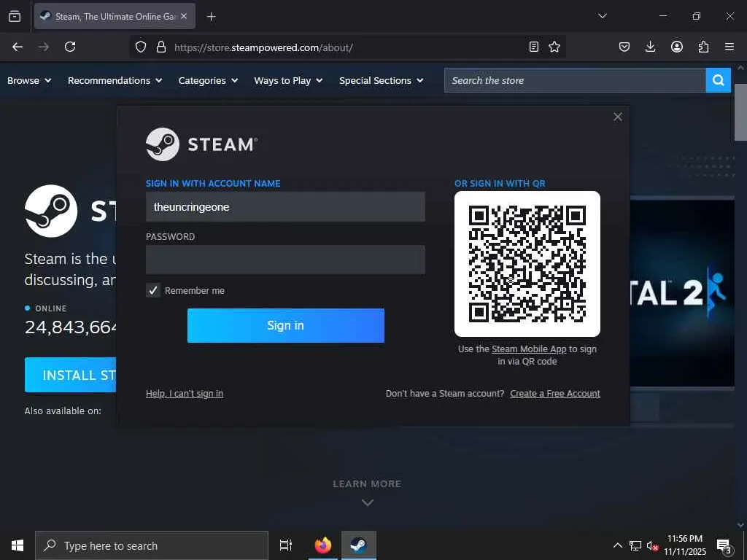This screenshot has width=747, height=560.
Task: Open Windows Task View
Action: point(286,545)
